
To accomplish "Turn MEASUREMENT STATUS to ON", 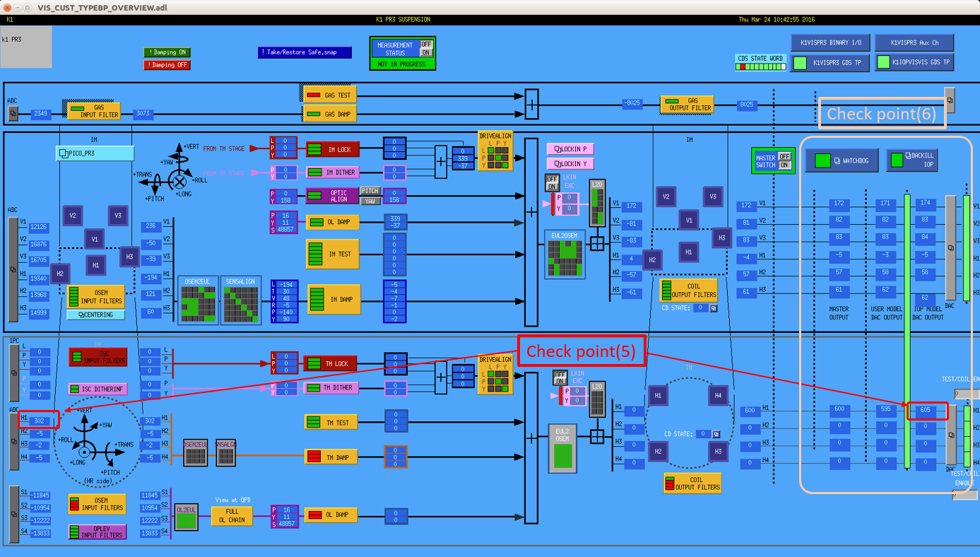I will click(426, 53).
